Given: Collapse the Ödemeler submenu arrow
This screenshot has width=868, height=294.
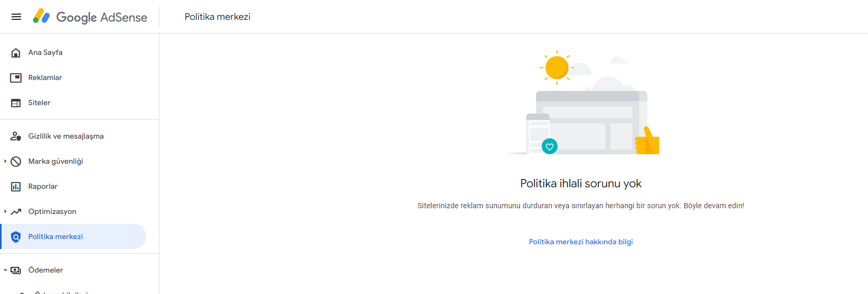Looking at the screenshot, I should click(5, 270).
